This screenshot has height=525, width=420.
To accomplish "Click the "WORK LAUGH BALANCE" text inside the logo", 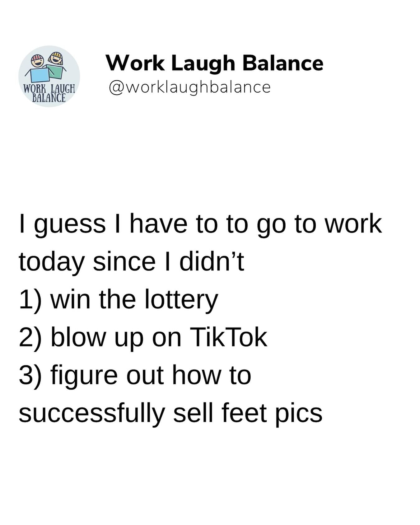I will (49, 93).
